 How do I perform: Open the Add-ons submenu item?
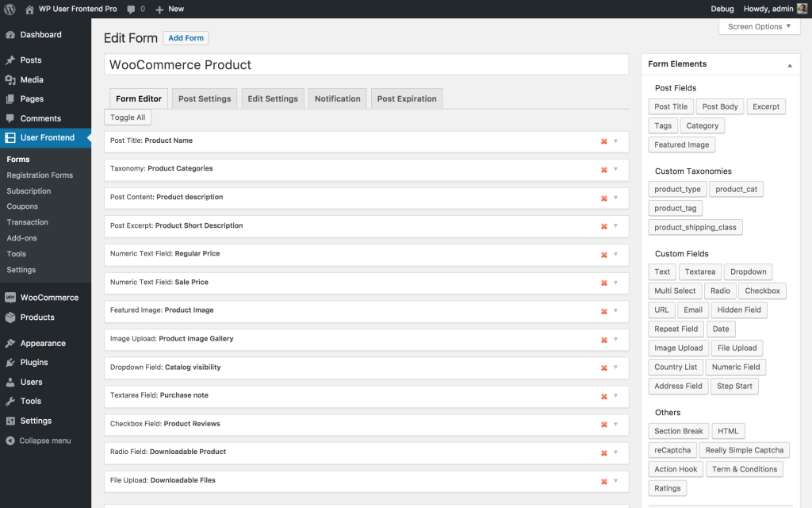point(21,238)
